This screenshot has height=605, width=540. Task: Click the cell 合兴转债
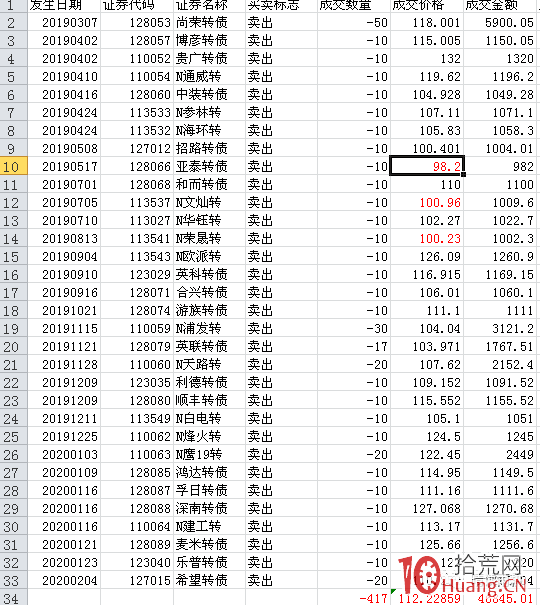click(209, 292)
